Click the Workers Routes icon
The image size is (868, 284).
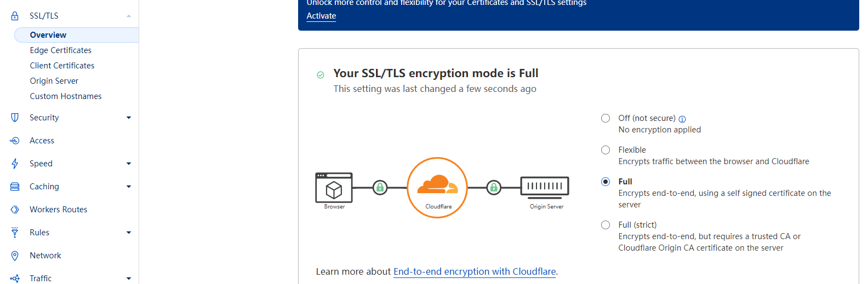pyautogui.click(x=15, y=210)
